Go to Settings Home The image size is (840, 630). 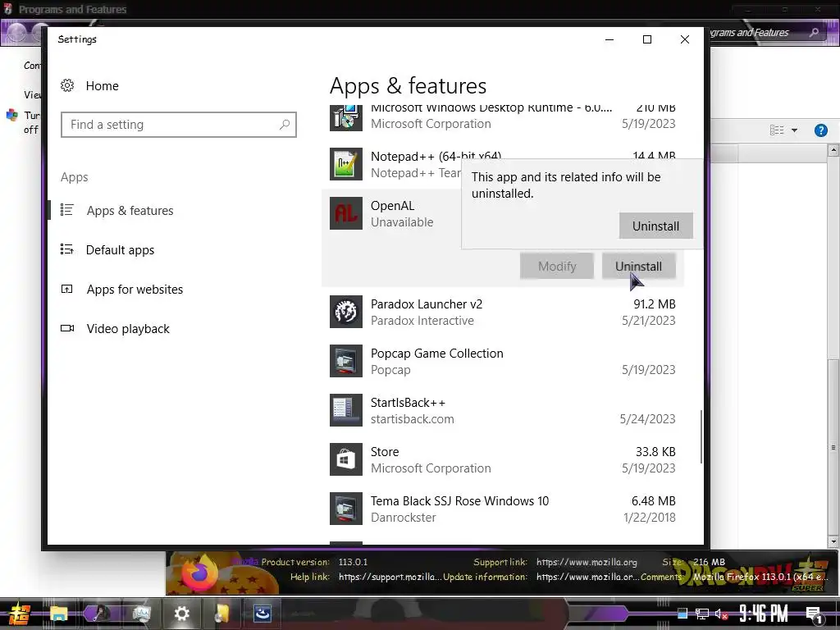(102, 85)
